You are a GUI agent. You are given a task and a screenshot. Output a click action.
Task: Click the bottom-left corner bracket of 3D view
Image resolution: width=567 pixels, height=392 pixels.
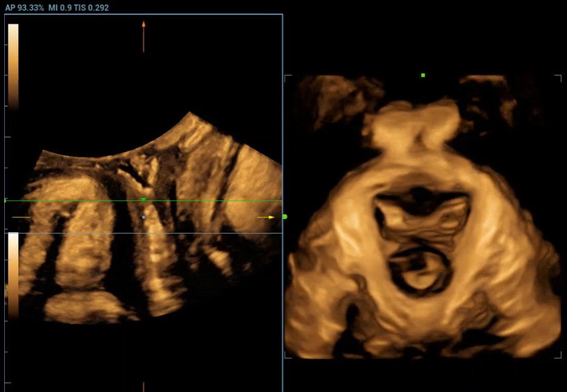287,356
